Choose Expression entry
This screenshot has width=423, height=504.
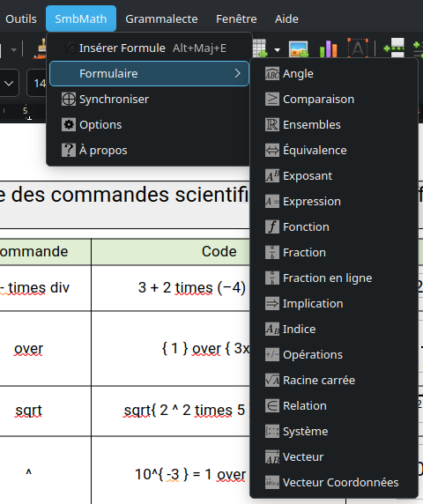[334, 201]
